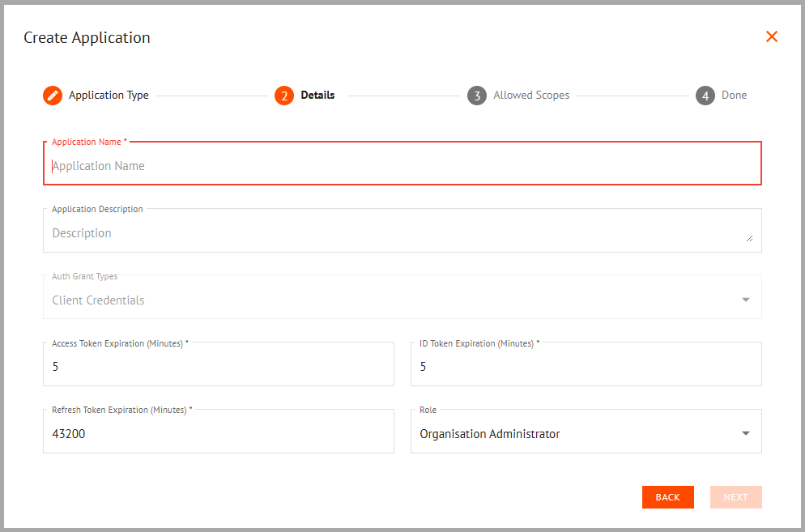Navigate to the Allowed Scopes step
The height and width of the screenshot is (532, 805).
530,95
